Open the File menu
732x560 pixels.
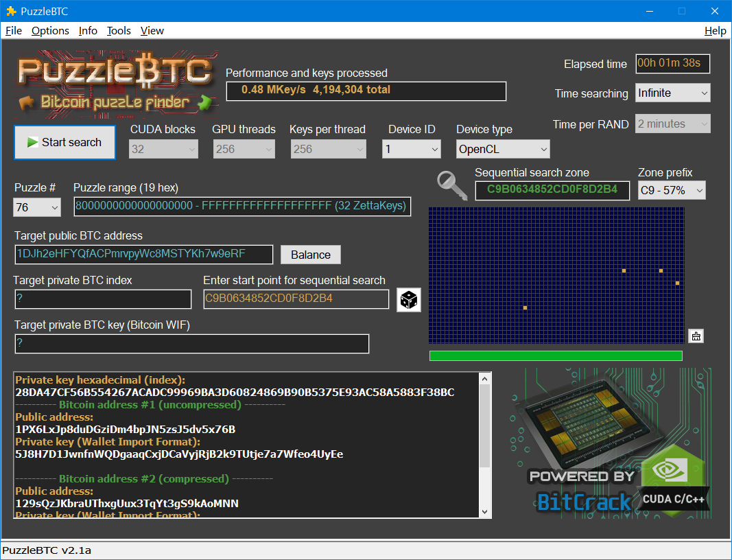point(14,31)
